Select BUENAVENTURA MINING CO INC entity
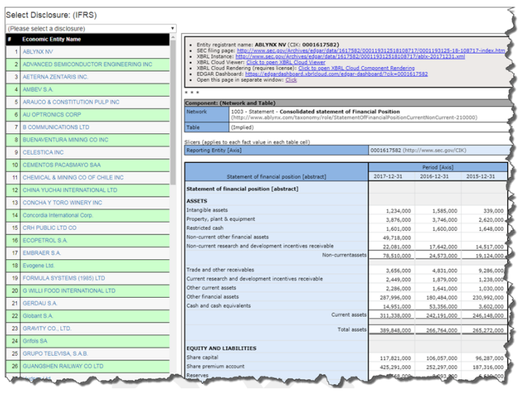This screenshot has width=523, height=420. tap(66, 140)
